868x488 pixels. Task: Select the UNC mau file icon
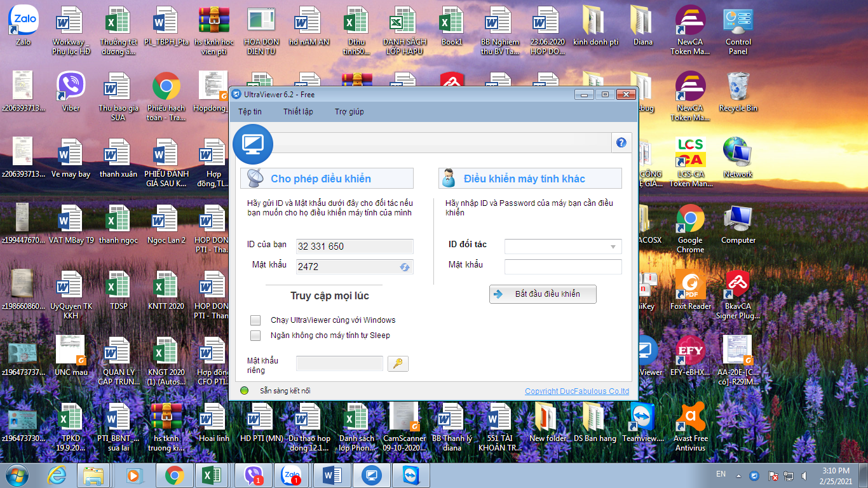click(71, 356)
